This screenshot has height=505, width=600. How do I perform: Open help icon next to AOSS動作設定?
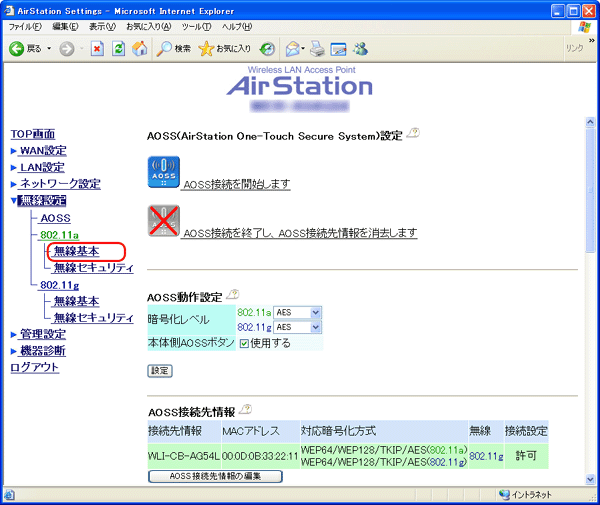pyautogui.click(x=233, y=294)
